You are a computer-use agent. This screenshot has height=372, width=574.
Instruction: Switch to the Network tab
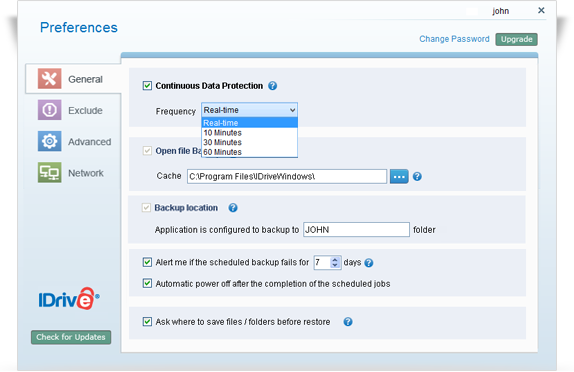coord(73,172)
